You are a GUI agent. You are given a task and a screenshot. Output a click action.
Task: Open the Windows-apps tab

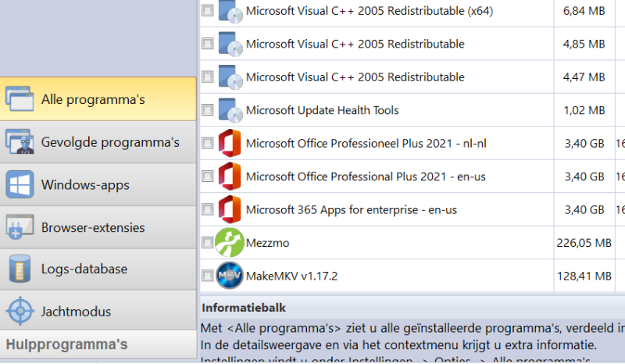[x=85, y=185]
